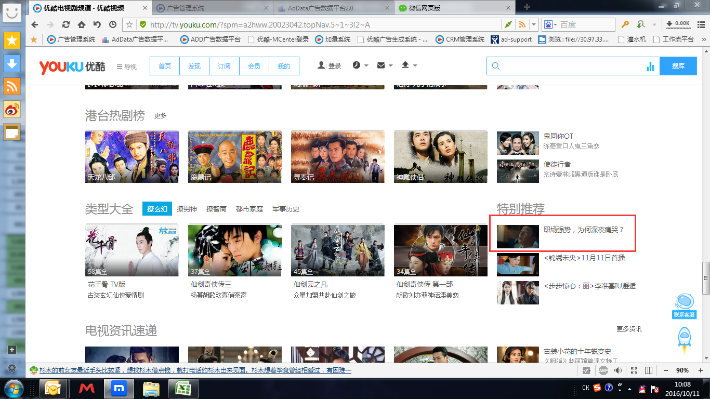Increase zoom with the plus button
Screen dimensions: 710x399
tap(700, 370)
